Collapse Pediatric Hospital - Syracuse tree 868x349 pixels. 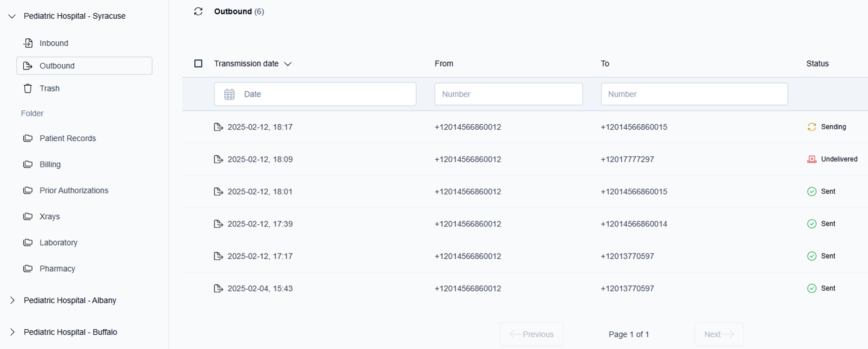(x=12, y=16)
